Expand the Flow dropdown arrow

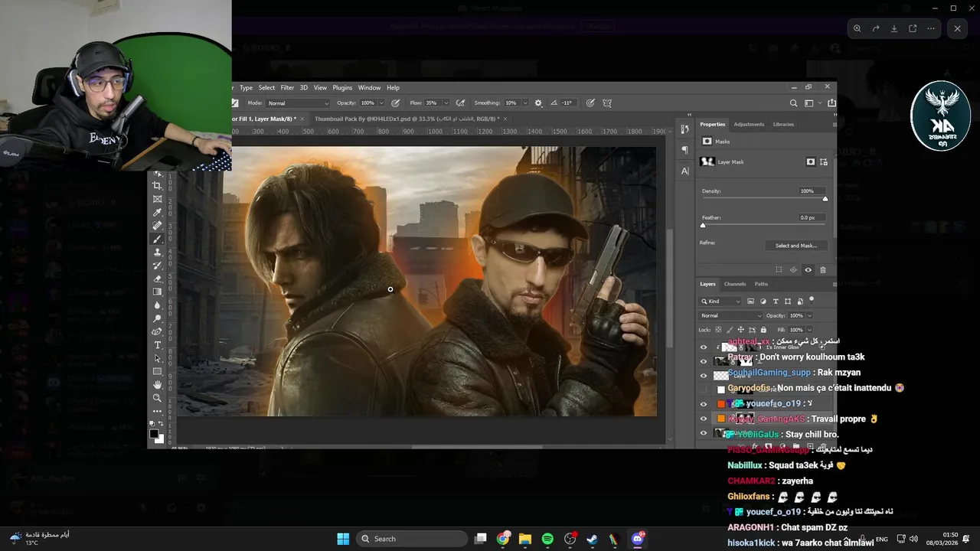[446, 103]
